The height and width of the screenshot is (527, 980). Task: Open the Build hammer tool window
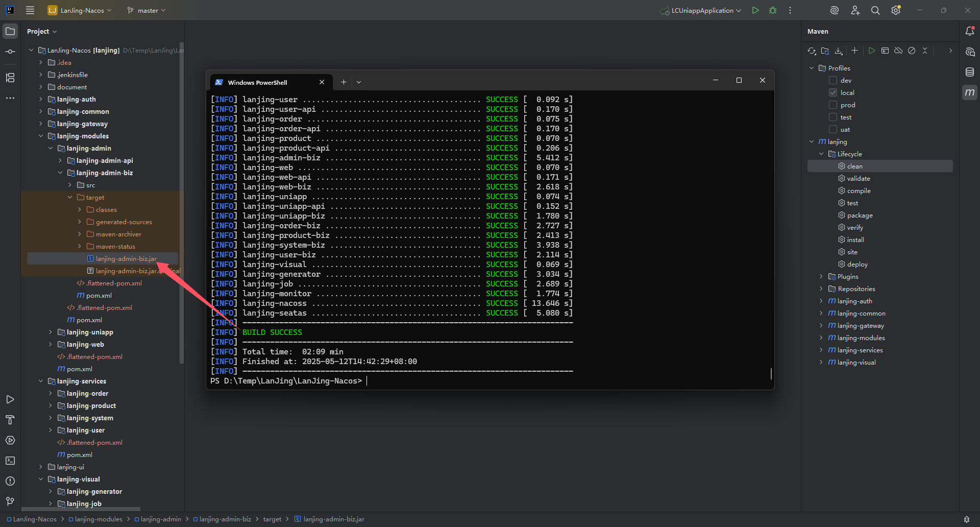tap(10, 420)
